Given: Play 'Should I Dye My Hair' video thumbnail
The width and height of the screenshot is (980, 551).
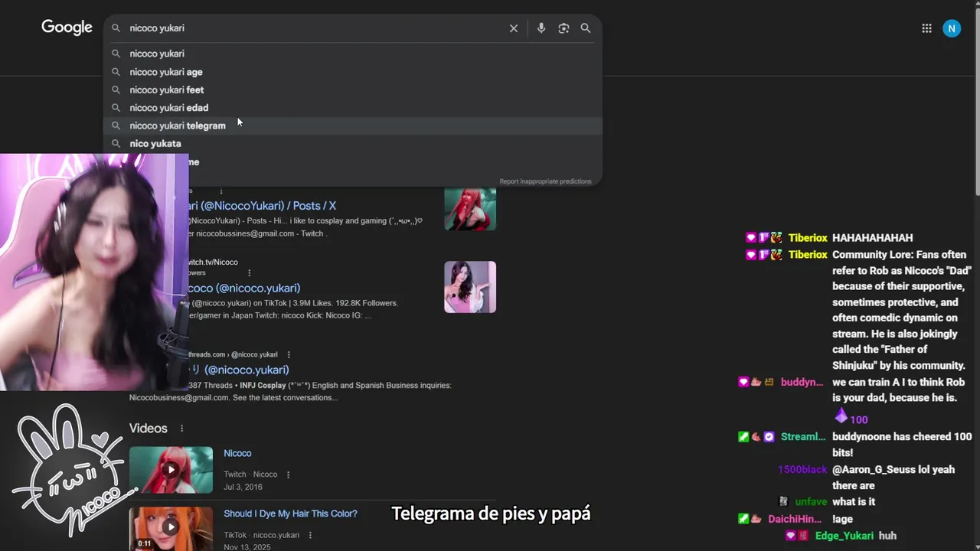Looking at the screenshot, I should tap(171, 529).
